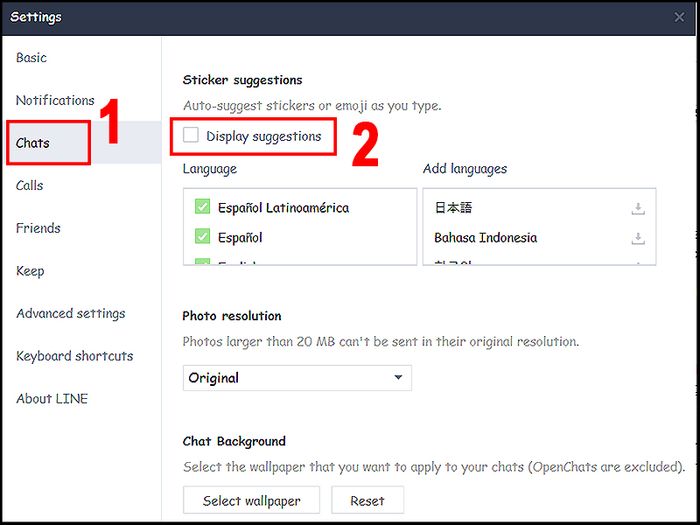
Task: Open the Photo resolution dropdown
Action: point(297,378)
